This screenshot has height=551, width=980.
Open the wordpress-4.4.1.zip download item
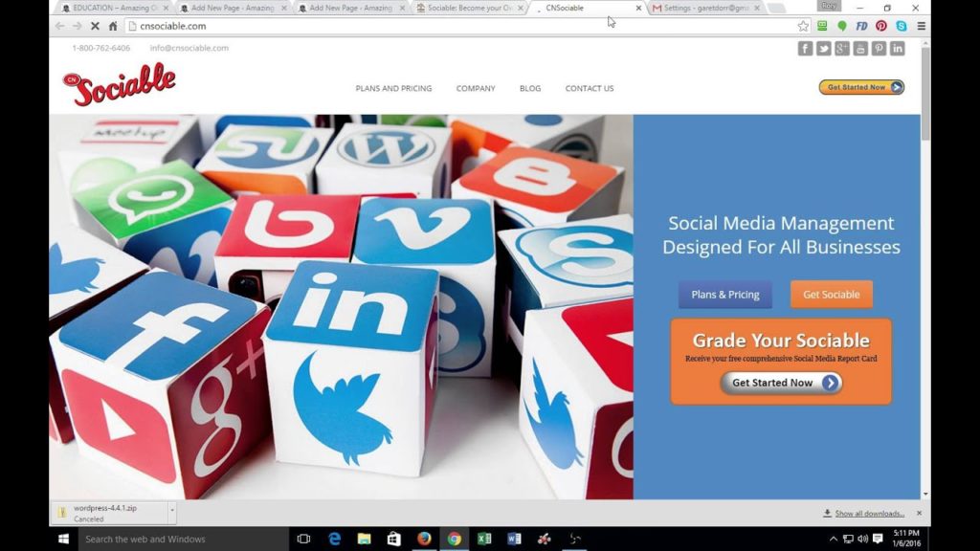pyautogui.click(x=110, y=513)
